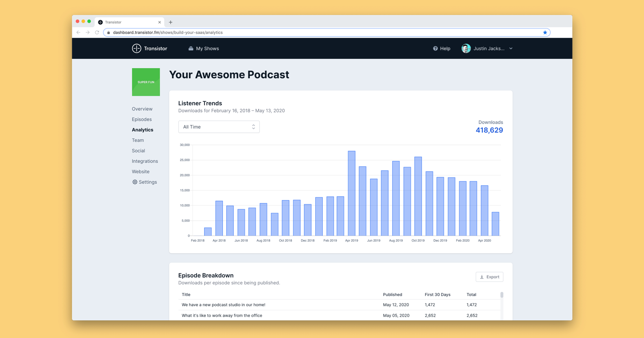Expand the account menu chevron
644x338 pixels.
[x=511, y=49]
